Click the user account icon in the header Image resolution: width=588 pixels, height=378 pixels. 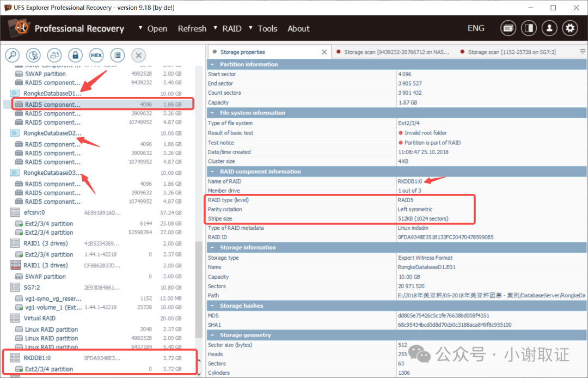[549, 28]
